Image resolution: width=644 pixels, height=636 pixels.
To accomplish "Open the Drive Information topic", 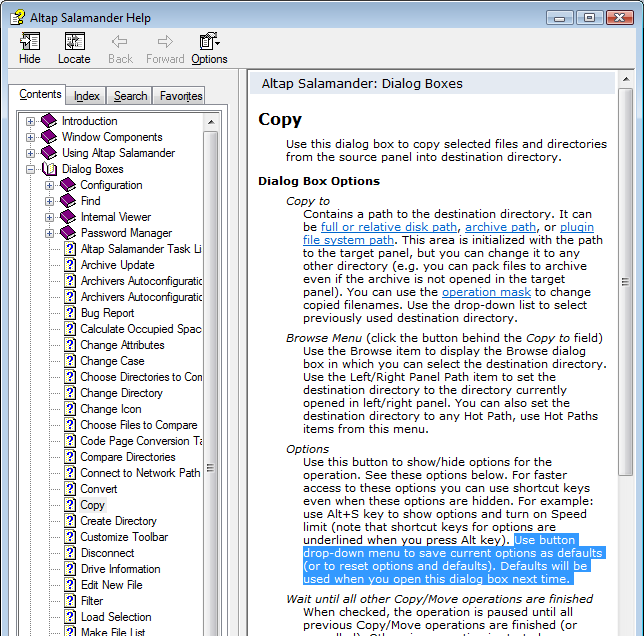I will click(x=120, y=569).
